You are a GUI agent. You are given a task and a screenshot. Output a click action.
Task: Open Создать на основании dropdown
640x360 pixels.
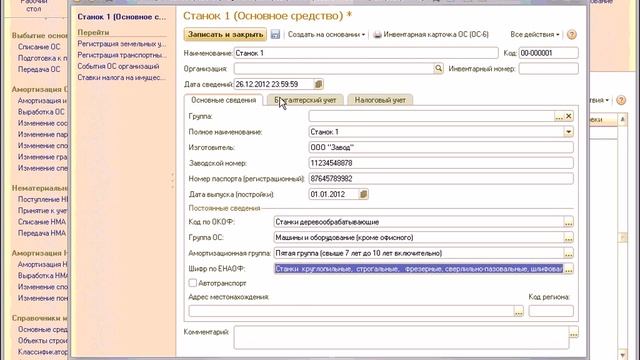point(327,35)
